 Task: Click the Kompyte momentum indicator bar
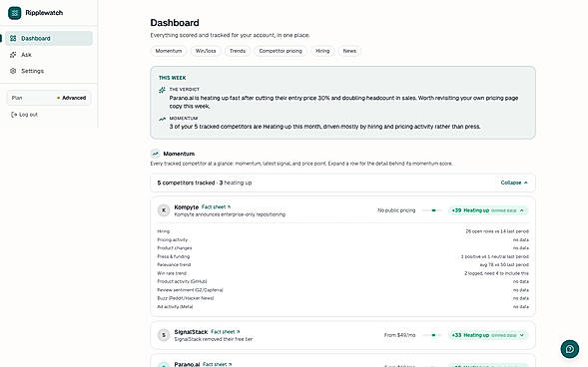tap(432, 210)
